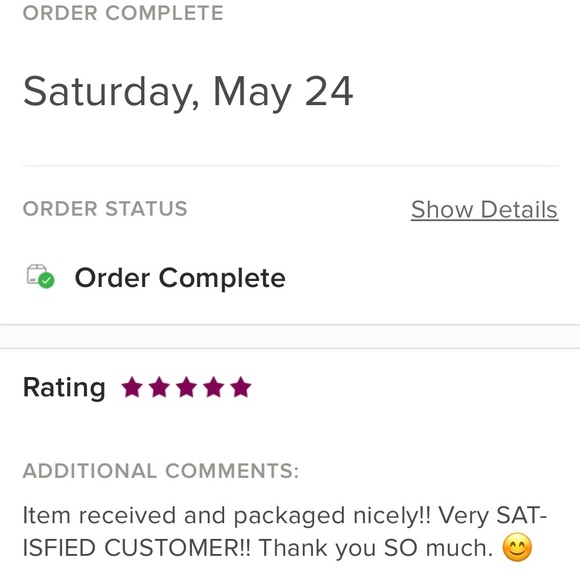Click the Order Complete status text
The width and height of the screenshot is (580, 580).
(180, 278)
